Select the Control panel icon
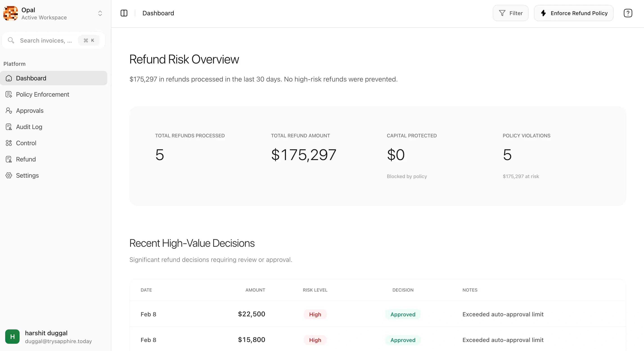Screen dimensions: 644x351 pyautogui.click(x=9, y=143)
